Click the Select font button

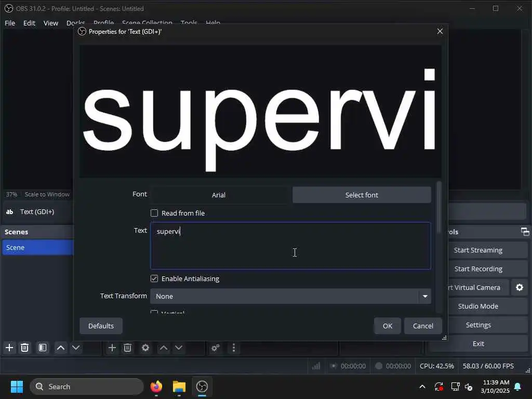[x=362, y=195]
